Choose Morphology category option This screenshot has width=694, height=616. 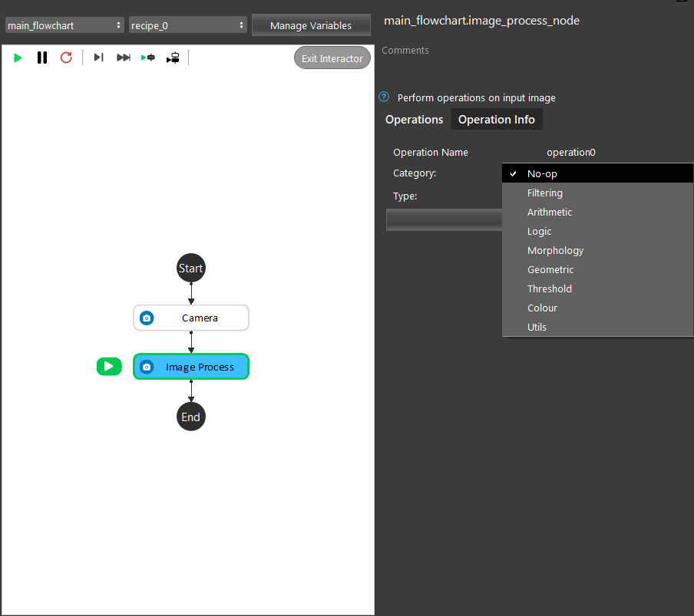pos(597,251)
